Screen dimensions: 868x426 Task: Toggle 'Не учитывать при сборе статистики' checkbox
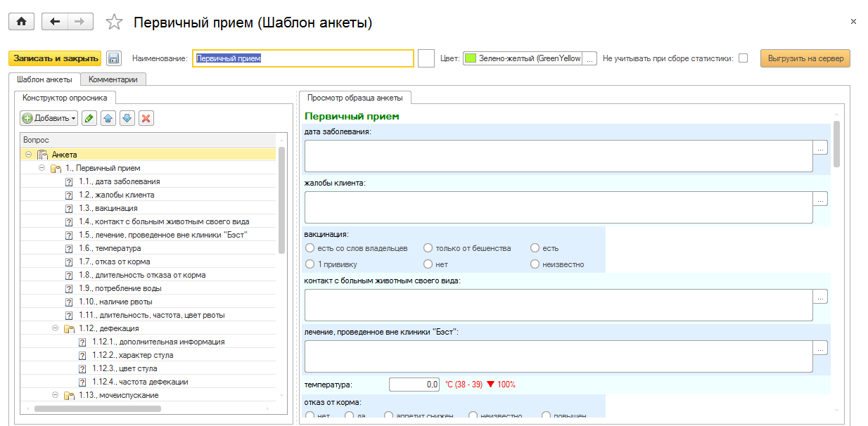pyautogui.click(x=743, y=58)
